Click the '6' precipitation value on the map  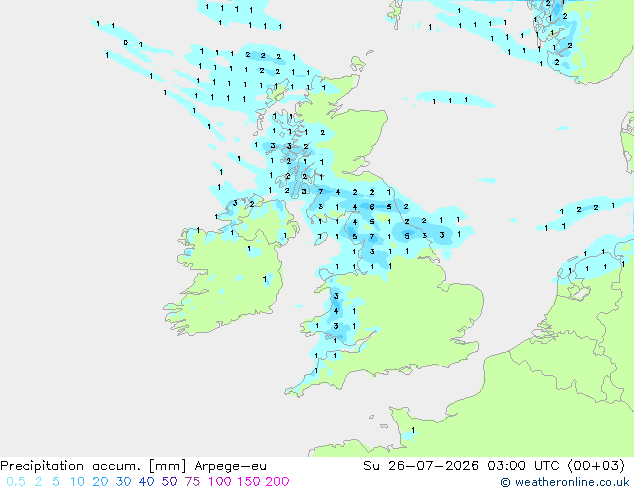[x=372, y=207]
